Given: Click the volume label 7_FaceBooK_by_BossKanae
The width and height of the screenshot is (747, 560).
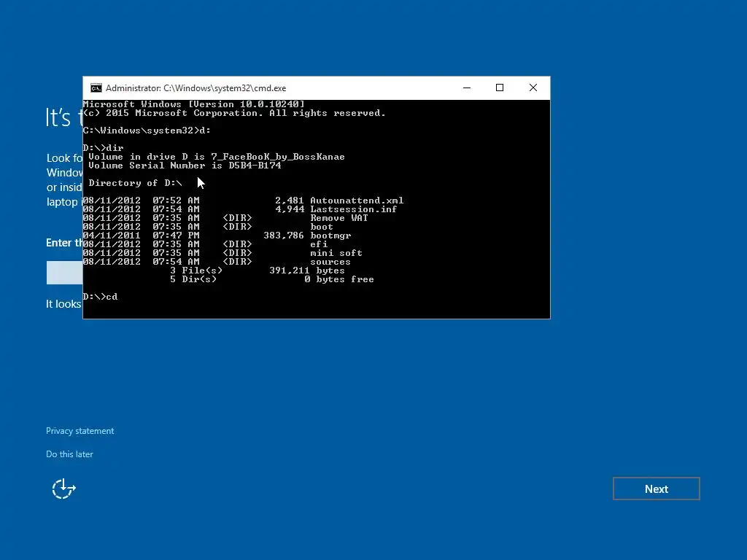Looking at the screenshot, I should (278, 157).
